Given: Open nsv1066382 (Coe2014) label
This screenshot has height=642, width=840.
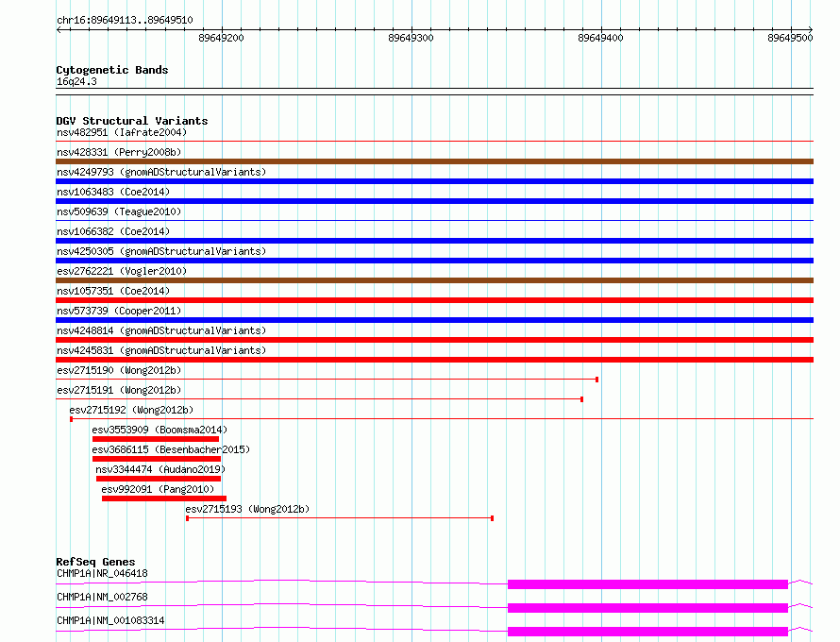Looking at the screenshot, I should pos(113,231).
